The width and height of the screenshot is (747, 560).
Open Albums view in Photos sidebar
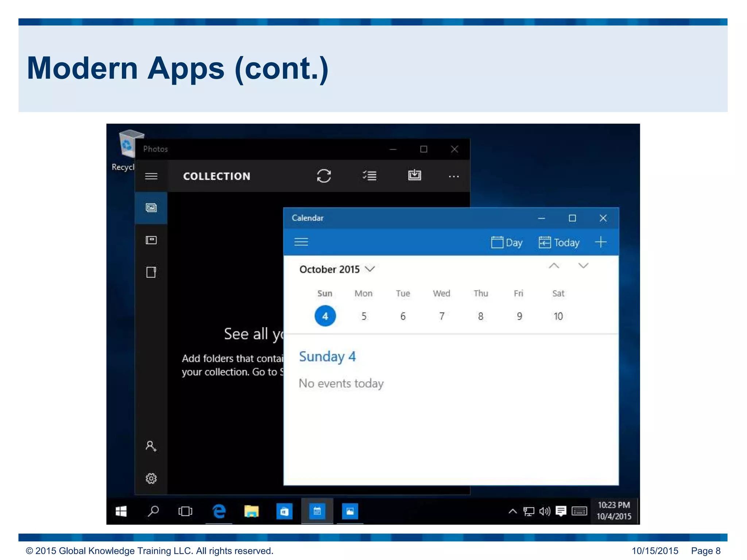151,240
